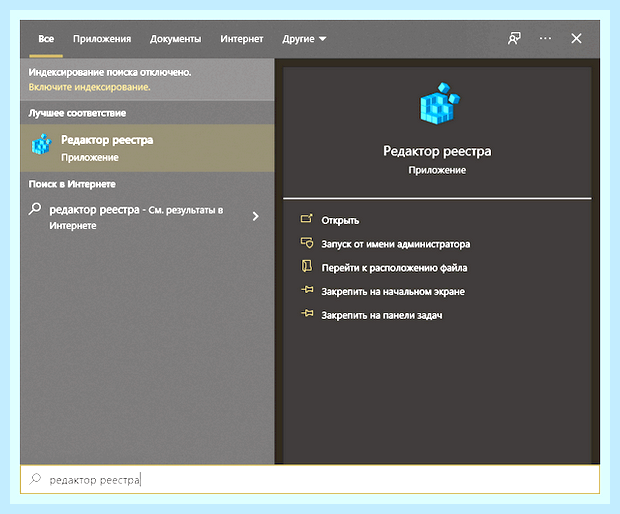
Task: Choose Запуск от имени администратора
Action: coord(395,244)
